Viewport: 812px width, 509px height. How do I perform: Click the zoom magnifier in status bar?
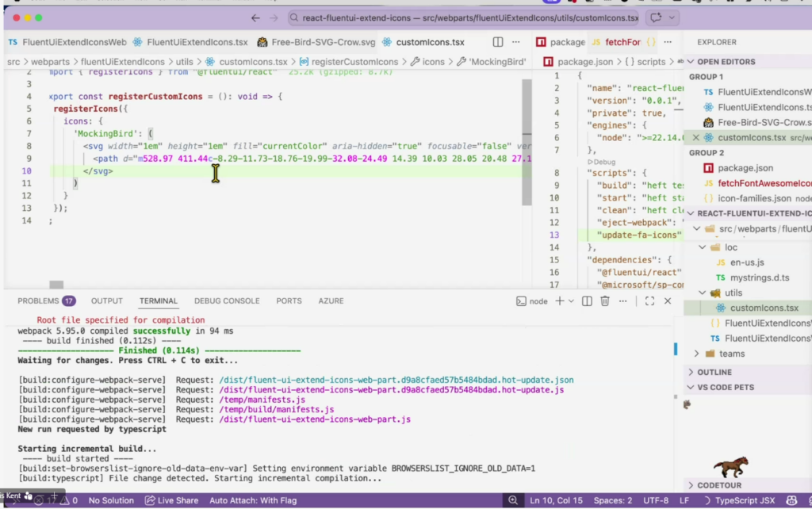tap(514, 500)
